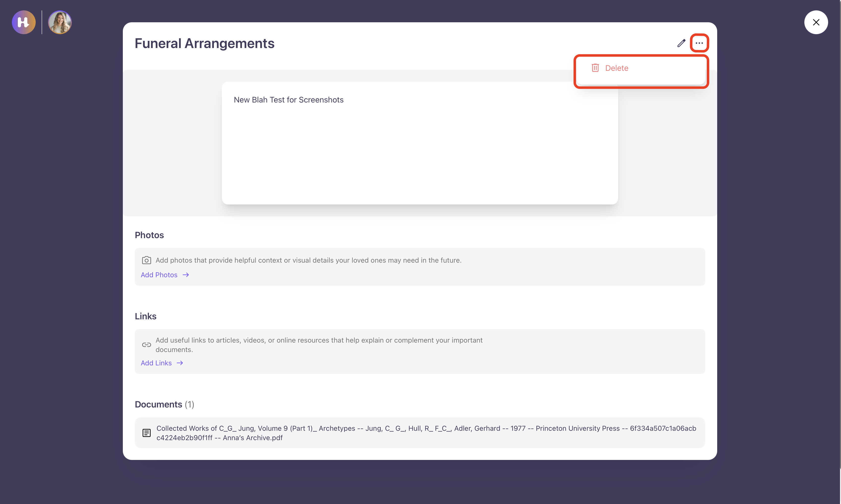Click the Add Links link

pyautogui.click(x=156, y=363)
